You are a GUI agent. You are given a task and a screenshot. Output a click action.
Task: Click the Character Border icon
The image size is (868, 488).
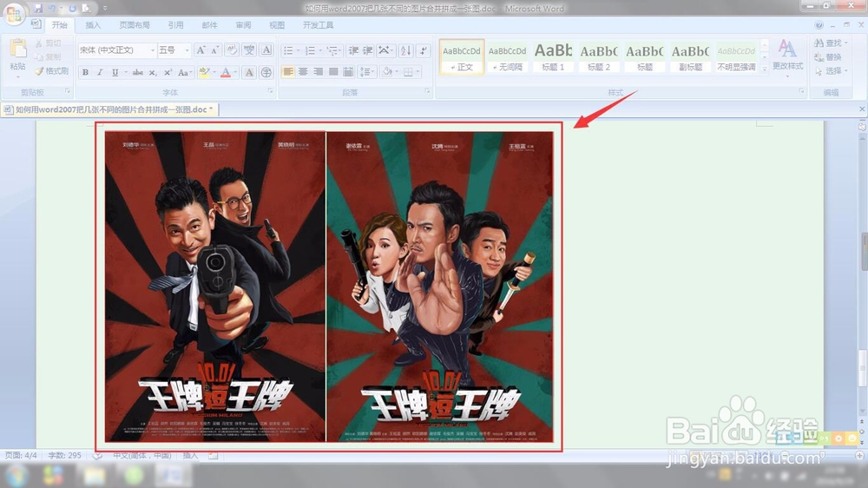(266, 50)
